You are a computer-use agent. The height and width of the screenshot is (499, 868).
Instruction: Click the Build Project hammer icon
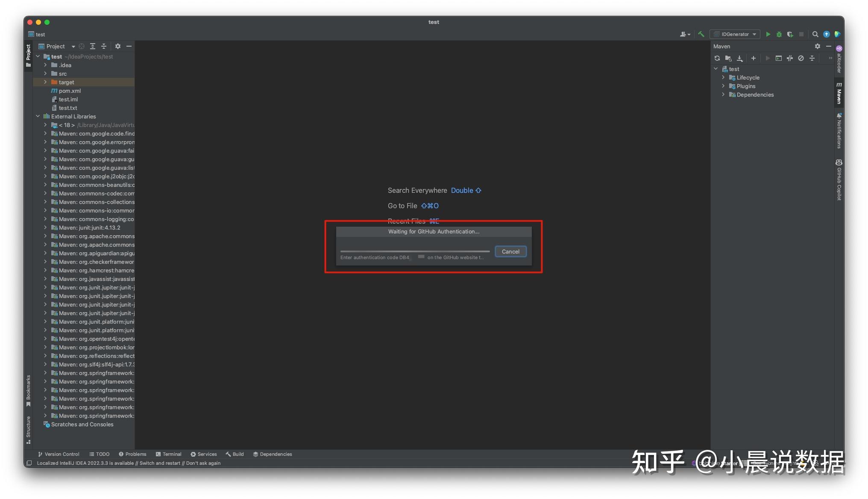pyautogui.click(x=701, y=34)
